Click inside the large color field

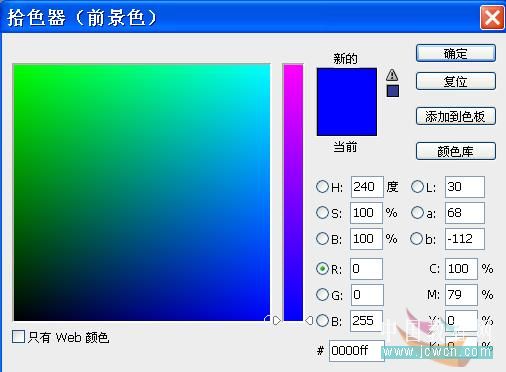142,192
